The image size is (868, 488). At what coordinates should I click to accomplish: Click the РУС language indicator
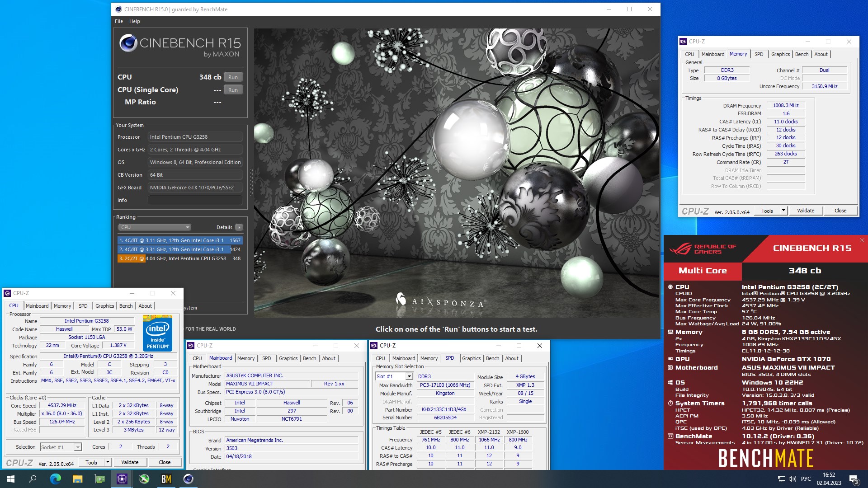(x=806, y=479)
